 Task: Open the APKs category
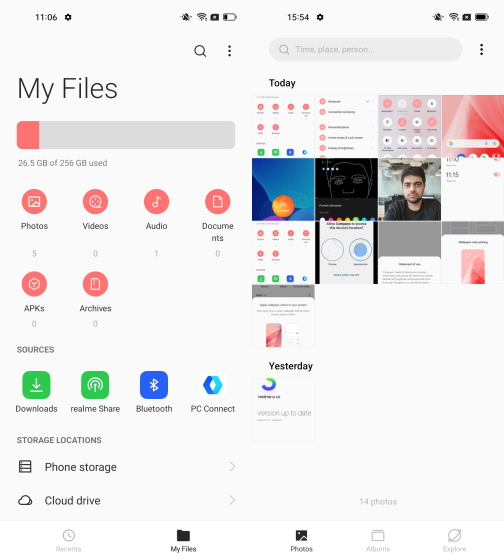[x=34, y=284]
